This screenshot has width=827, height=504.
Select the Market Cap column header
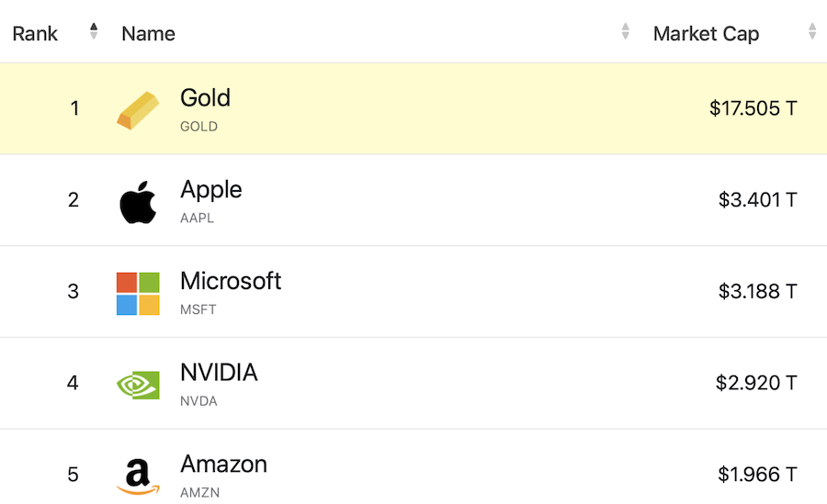pyautogui.click(x=706, y=34)
